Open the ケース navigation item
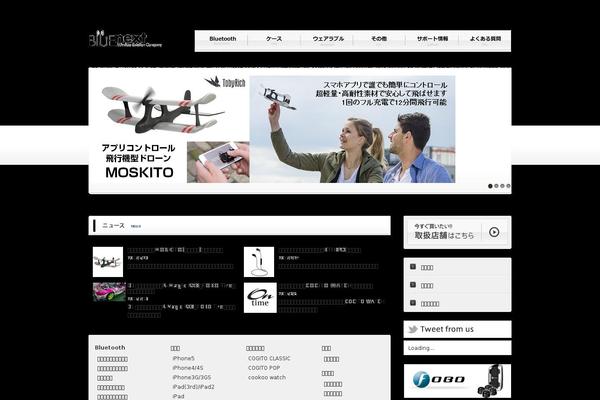This screenshot has width=600, height=400. tap(274, 39)
